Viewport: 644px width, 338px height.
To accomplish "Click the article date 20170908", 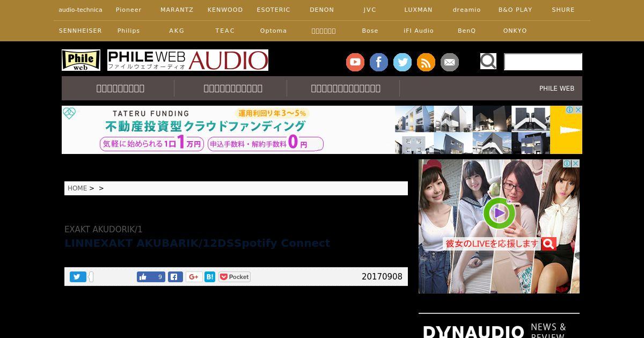I will pyautogui.click(x=382, y=277).
